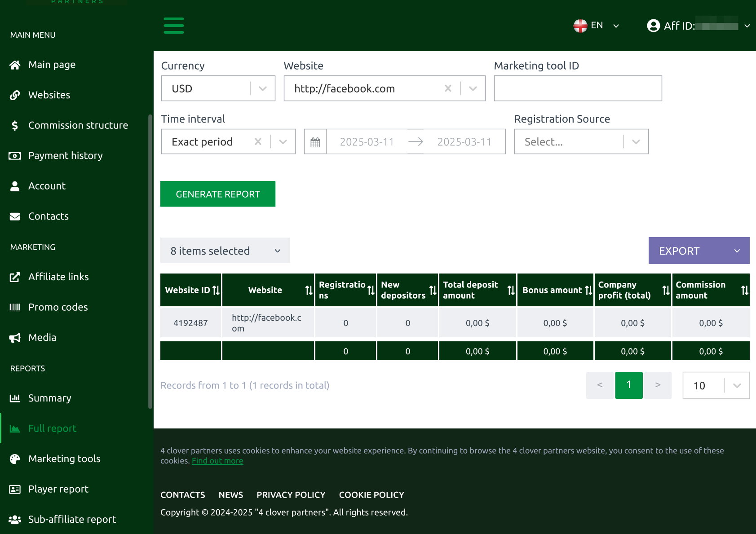Image resolution: width=756 pixels, height=534 pixels.
Task: Open the Registration Source select dropdown
Action: [x=581, y=141]
